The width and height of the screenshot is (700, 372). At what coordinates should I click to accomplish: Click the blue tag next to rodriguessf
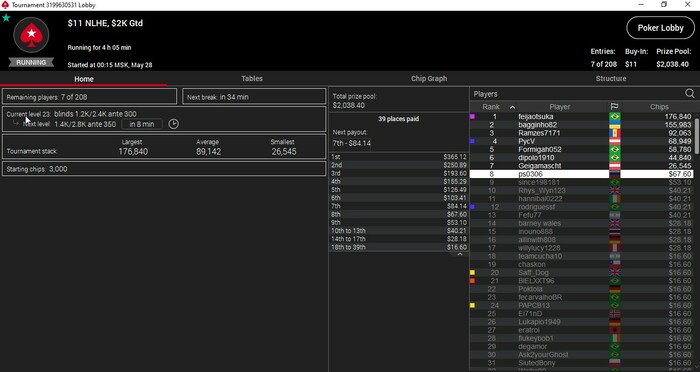pos(472,207)
